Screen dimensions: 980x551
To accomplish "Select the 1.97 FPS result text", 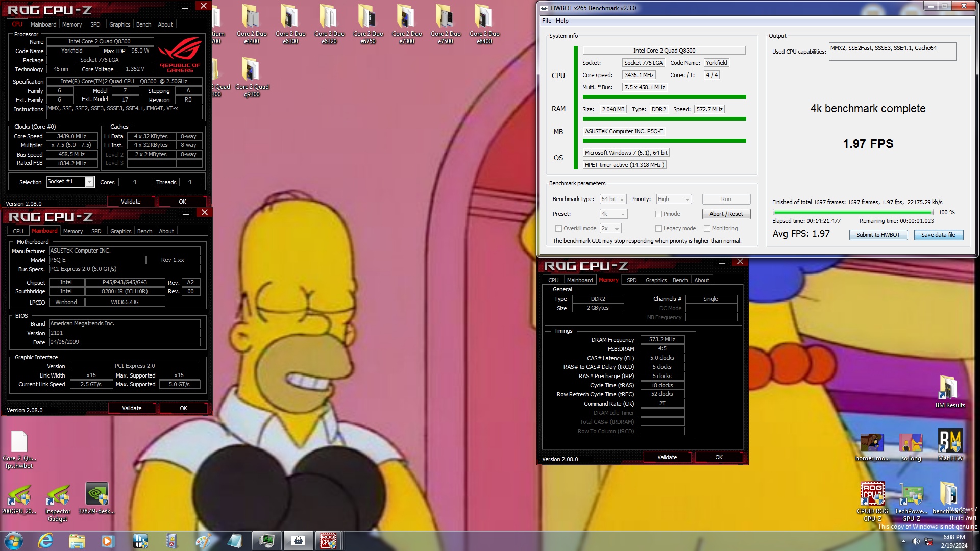I will pos(868,144).
